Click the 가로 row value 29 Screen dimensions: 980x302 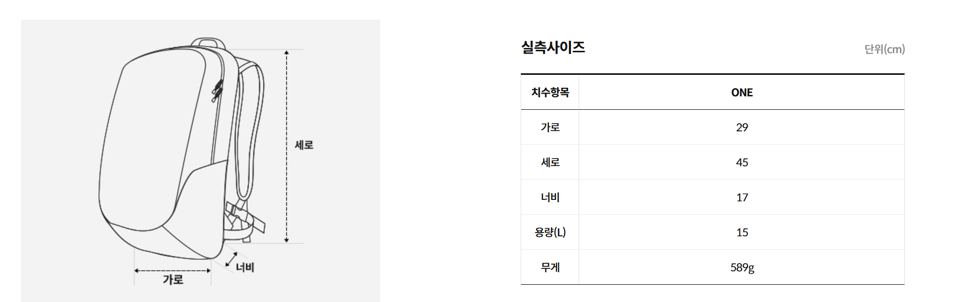pyautogui.click(x=742, y=128)
